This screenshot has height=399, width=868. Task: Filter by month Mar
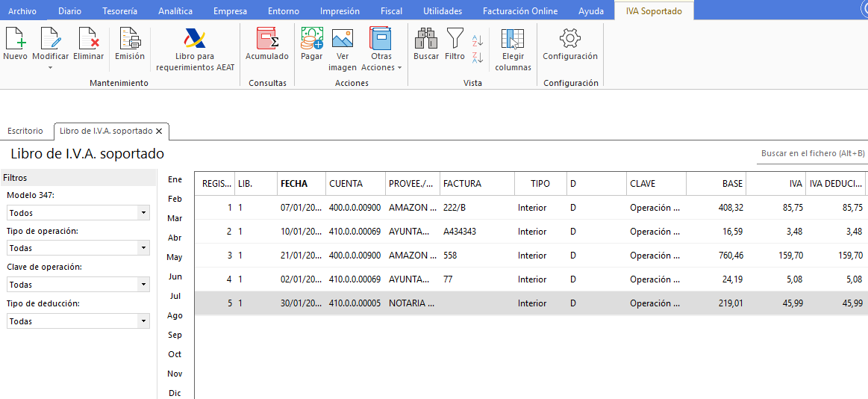[x=175, y=218]
